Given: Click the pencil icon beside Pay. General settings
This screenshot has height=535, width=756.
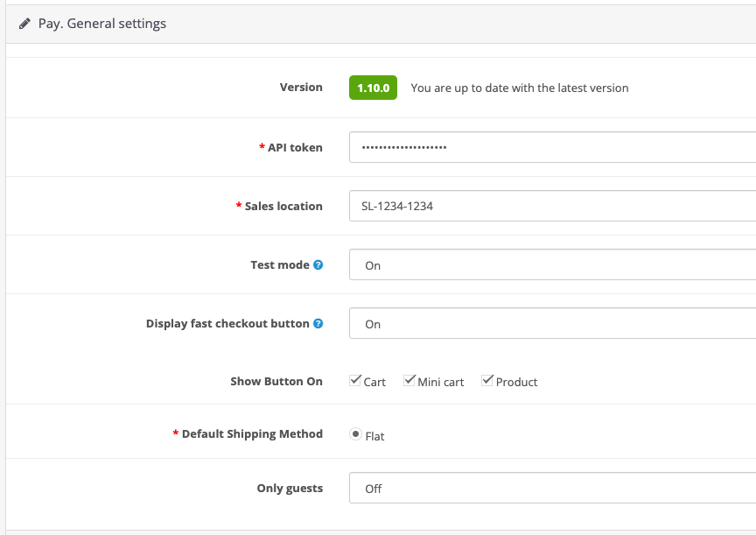Looking at the screenshot, I should (24, 24).
